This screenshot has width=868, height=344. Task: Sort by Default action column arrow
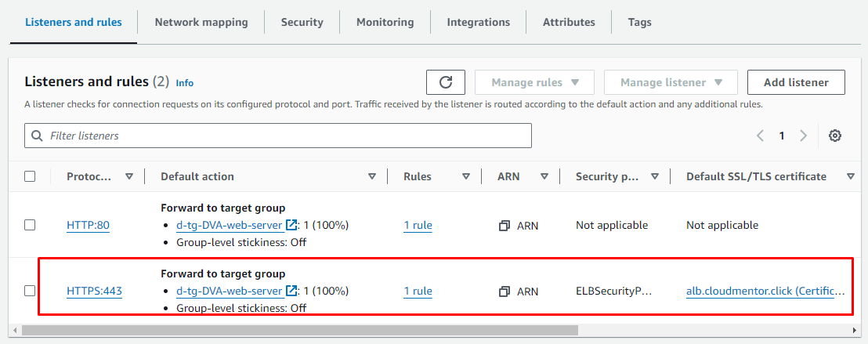pos(372,177)
